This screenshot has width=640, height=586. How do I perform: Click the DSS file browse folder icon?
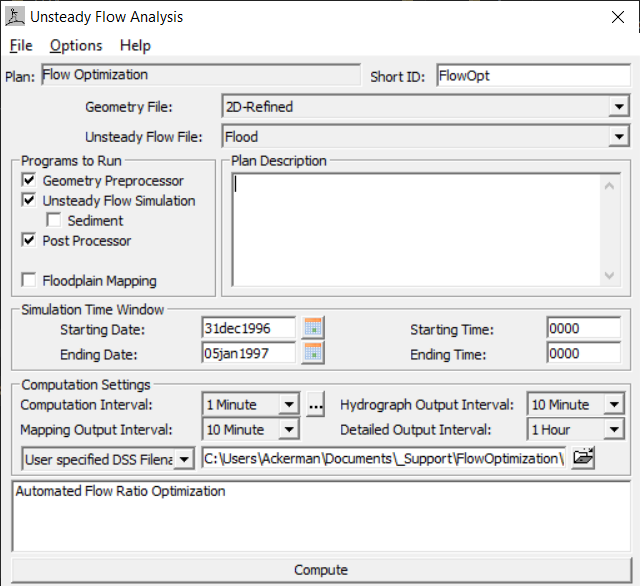(x=583, y=458)
